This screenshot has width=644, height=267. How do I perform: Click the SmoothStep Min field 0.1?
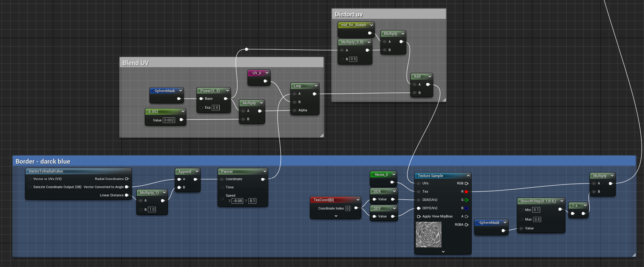(x=536, y=210)
